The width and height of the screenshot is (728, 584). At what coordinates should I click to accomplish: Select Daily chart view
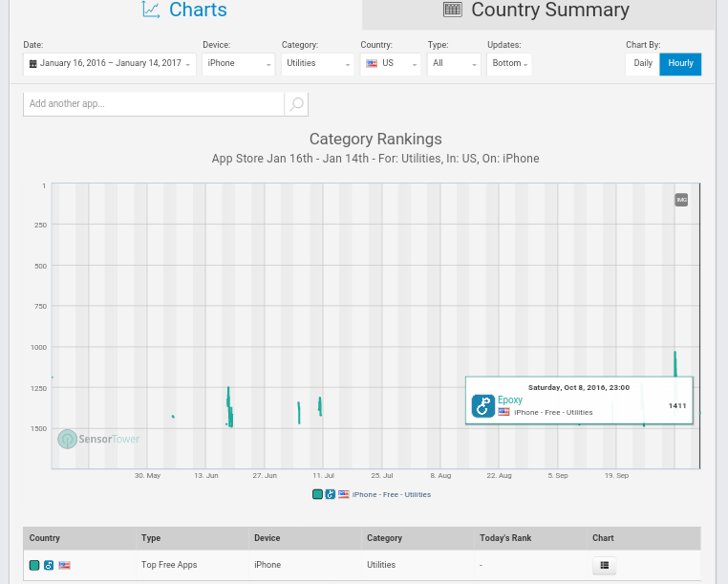pyautogui.click(x=643, y=64)
